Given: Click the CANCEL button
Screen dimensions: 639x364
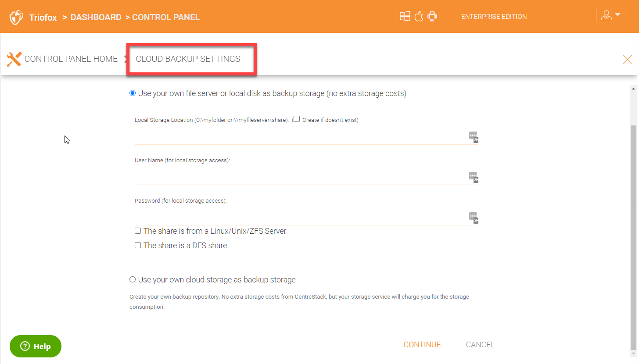Looking at the screenshot, I should pyautogui.click(x=480, y=345).
